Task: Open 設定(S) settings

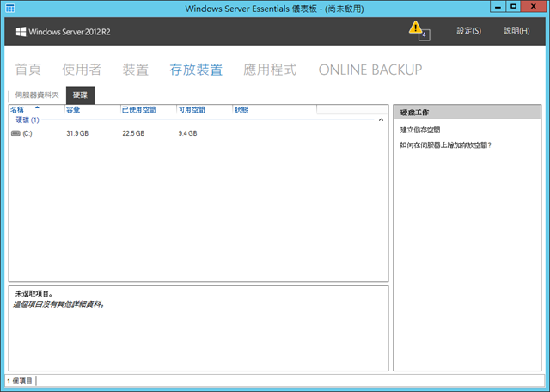Action: pyautogui.click(x=468, y=31)
